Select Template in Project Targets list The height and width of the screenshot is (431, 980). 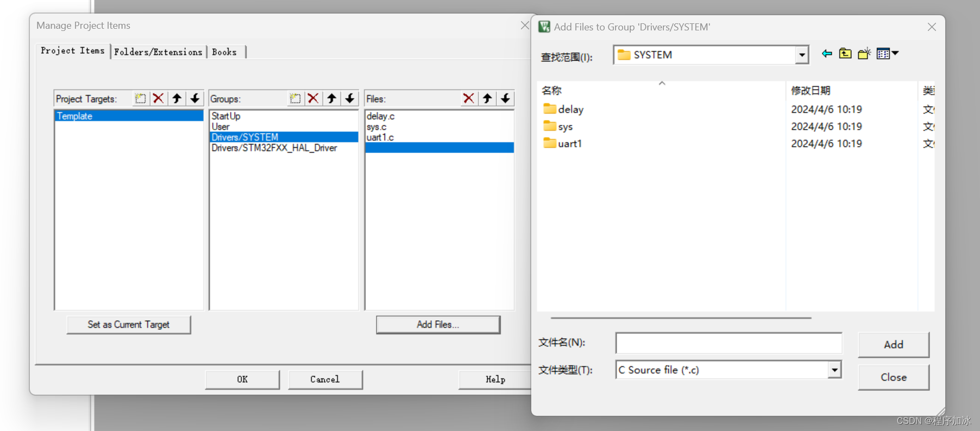pos(129,116)
